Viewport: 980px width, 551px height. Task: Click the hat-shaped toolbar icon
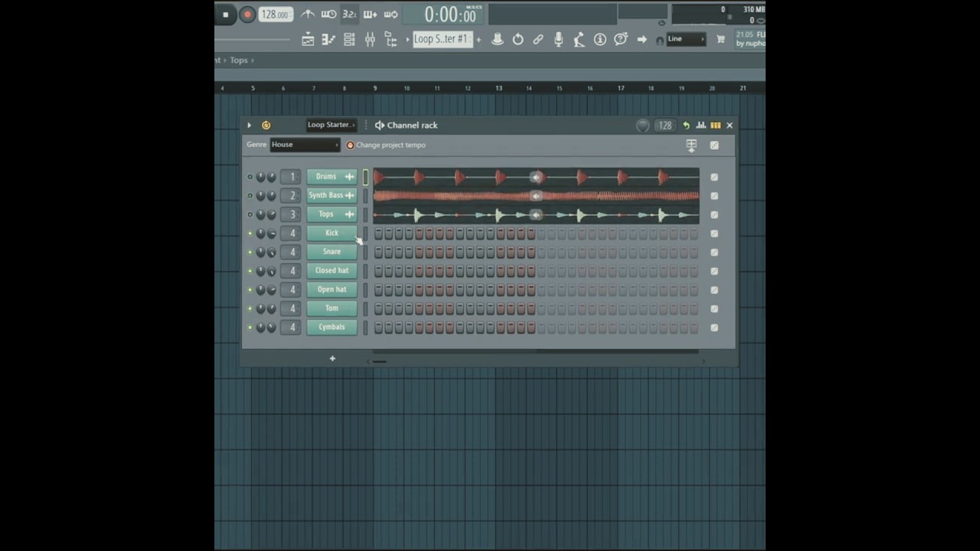click(497, 40)
